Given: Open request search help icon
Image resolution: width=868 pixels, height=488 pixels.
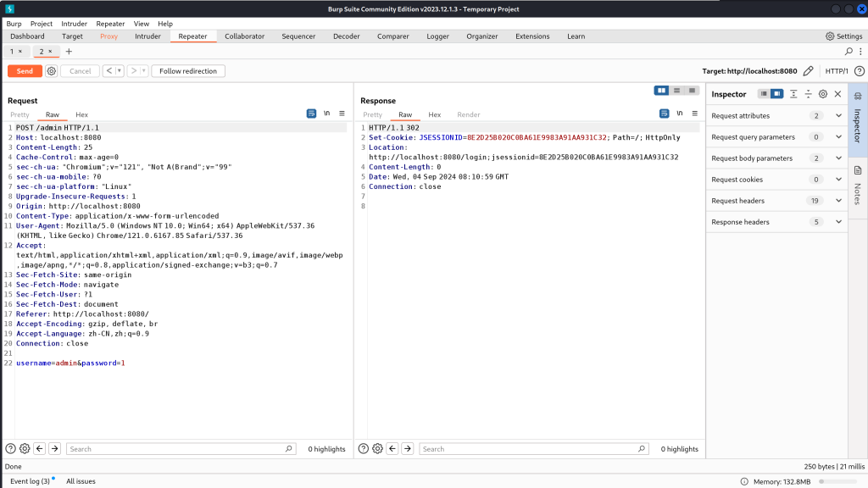Looking at the screenshot, I should pos(10,449).
